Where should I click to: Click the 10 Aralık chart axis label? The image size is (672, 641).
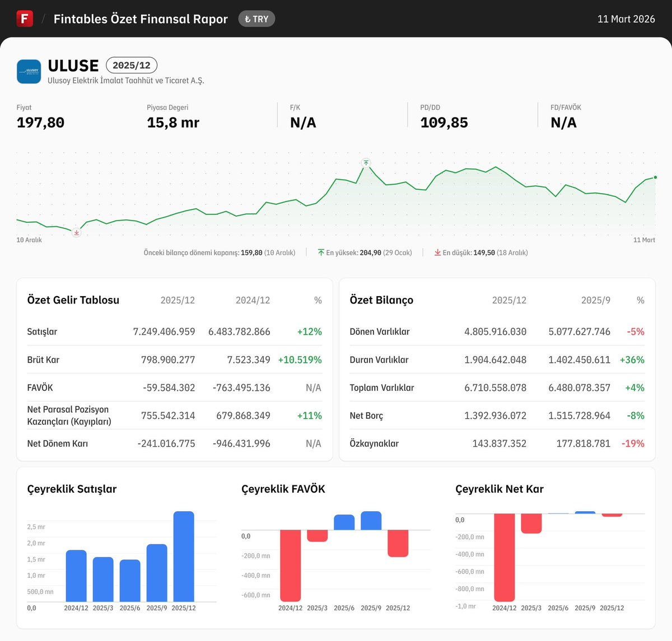pos(29,240)
